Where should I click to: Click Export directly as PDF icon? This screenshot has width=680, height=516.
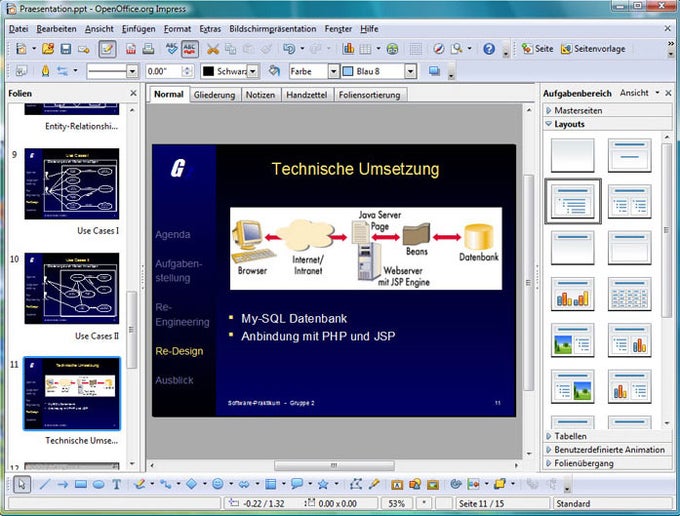pos(131,49)
